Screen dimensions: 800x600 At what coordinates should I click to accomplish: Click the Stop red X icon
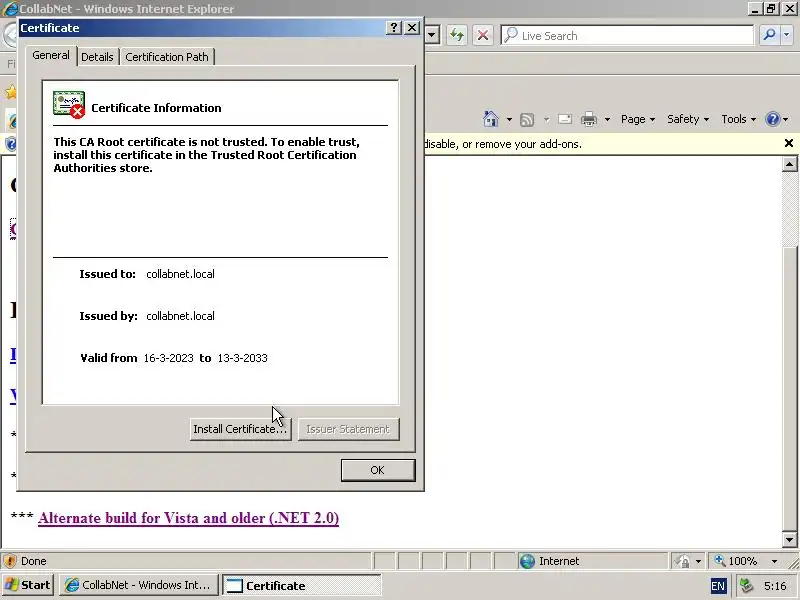[x=483, y=35]
